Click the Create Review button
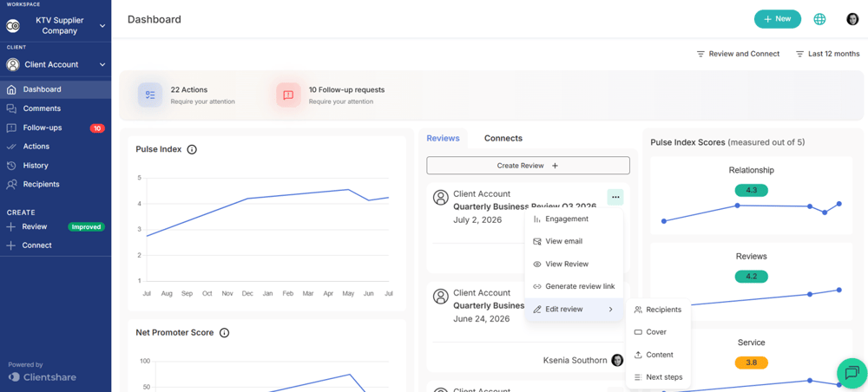The width and height of the screenshot is (868, 392). point(528,166)
